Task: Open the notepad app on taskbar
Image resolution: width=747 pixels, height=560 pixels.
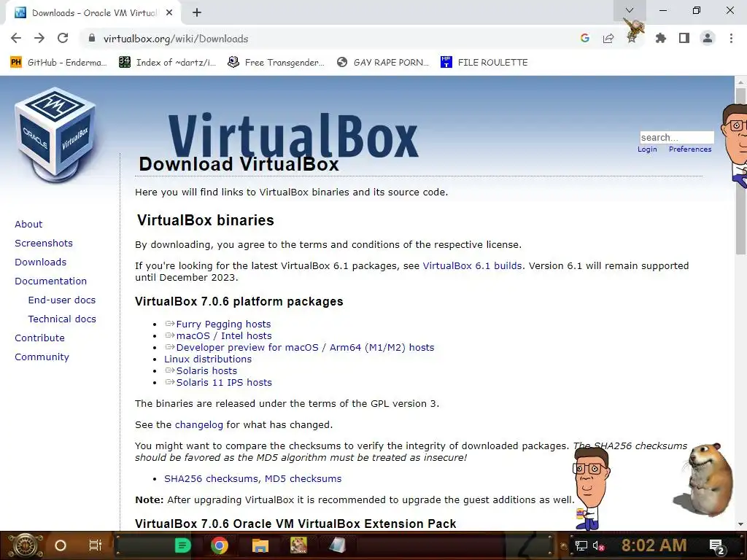Action: [x=337, y=545]
